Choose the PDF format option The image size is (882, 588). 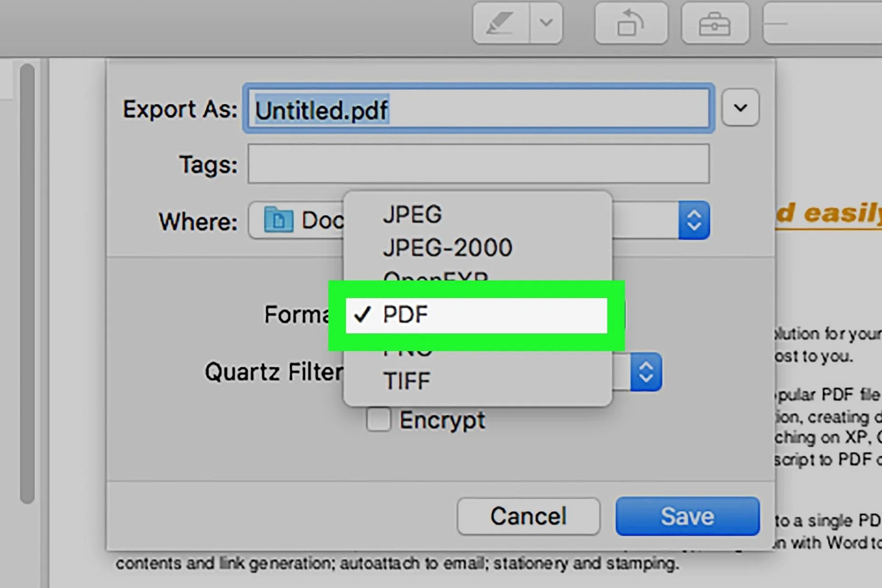tap(476, 315)
